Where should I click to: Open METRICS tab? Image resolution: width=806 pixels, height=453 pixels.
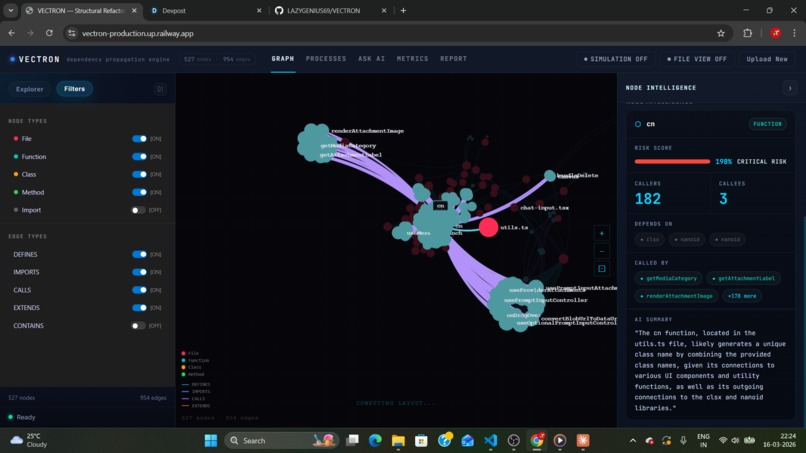(412, 59)
